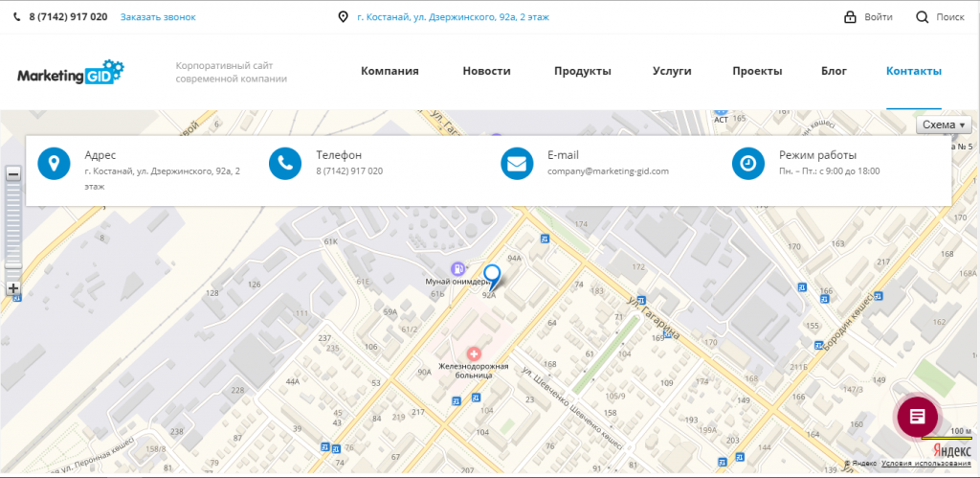Open the Поиск search
This screenshot has width=980, height=478.
pyautogui.click(x=940, y=17)
